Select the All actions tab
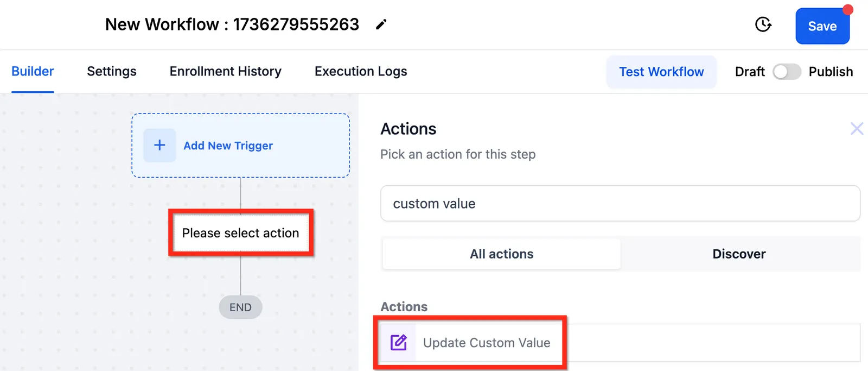The width and height of the screenshot is (868, 371). [x=501, y=254]
